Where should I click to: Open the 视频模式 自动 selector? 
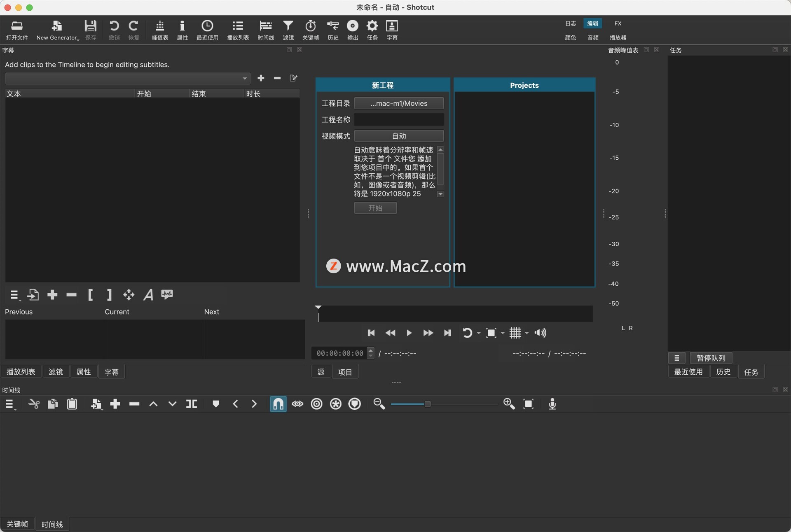click(399, 136)
